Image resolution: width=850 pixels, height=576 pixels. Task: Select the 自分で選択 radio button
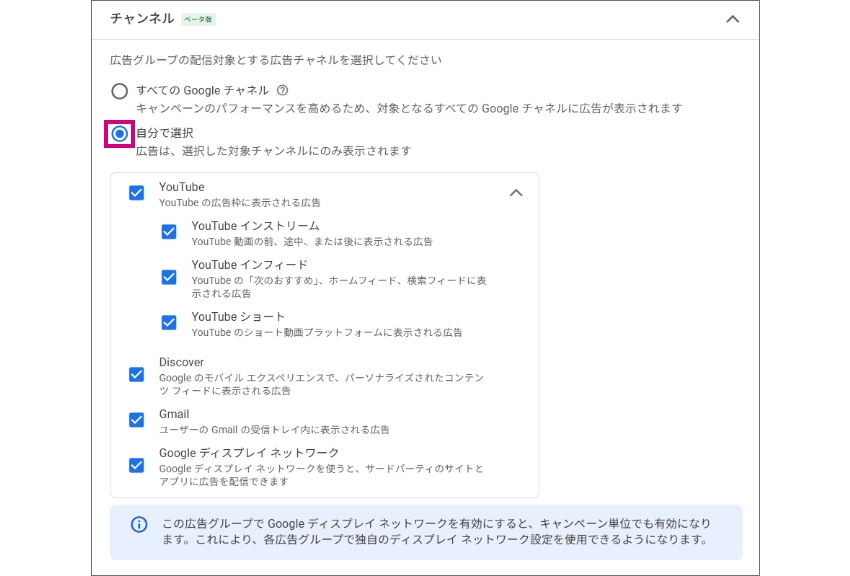[119, 134]
